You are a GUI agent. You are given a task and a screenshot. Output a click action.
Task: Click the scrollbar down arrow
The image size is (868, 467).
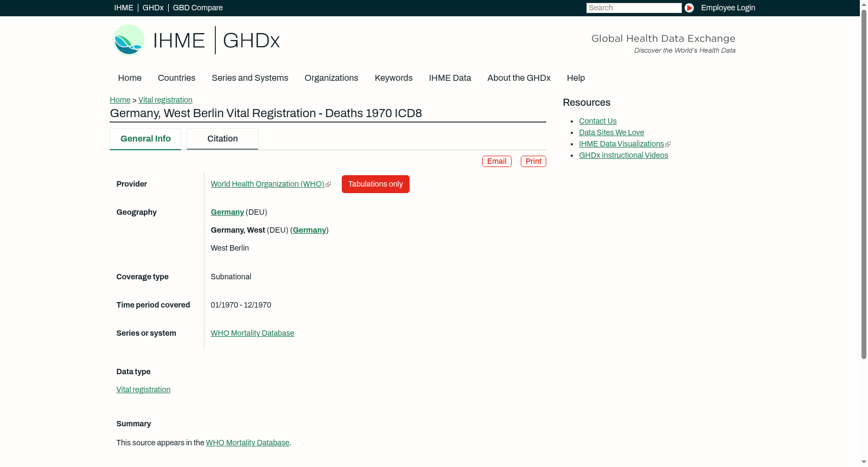tap(864, 462)
